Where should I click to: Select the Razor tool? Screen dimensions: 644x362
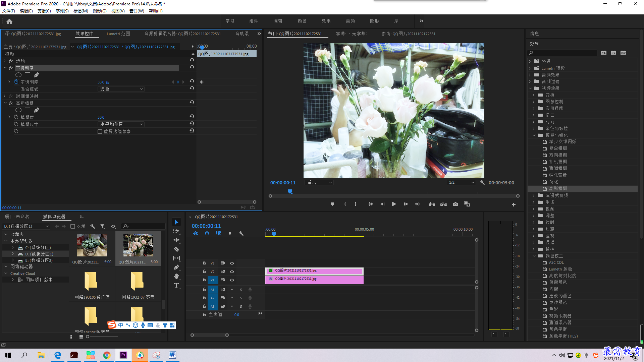click(x=176, y=249)
